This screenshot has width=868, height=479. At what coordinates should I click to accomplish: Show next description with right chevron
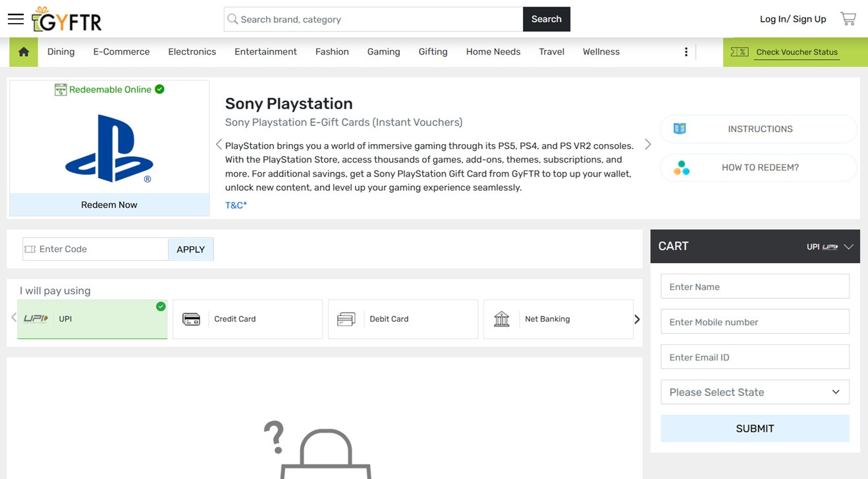point(647,145)
